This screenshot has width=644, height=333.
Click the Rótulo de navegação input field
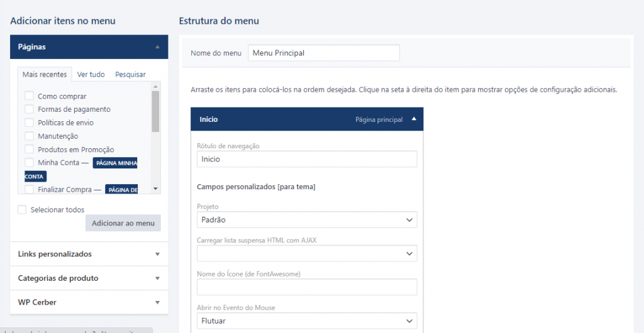pyautogui.click(x=307, y=159)
